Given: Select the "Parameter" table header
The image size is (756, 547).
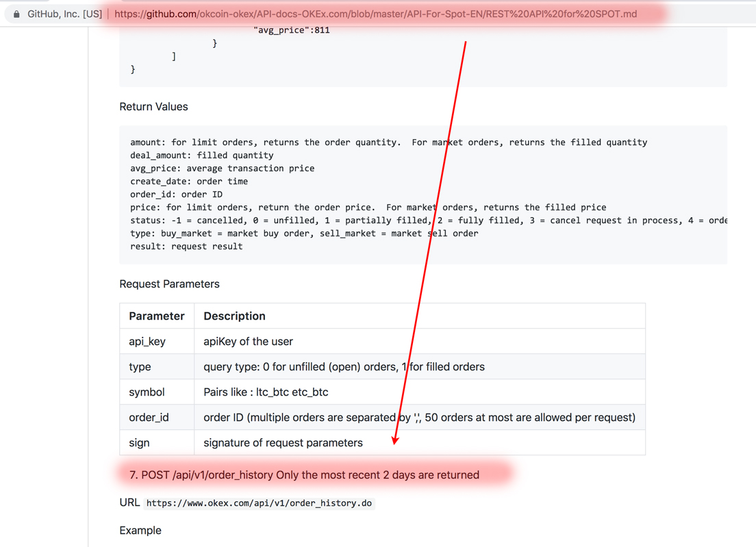Looking at the screenshot, I should click(157, 316).
